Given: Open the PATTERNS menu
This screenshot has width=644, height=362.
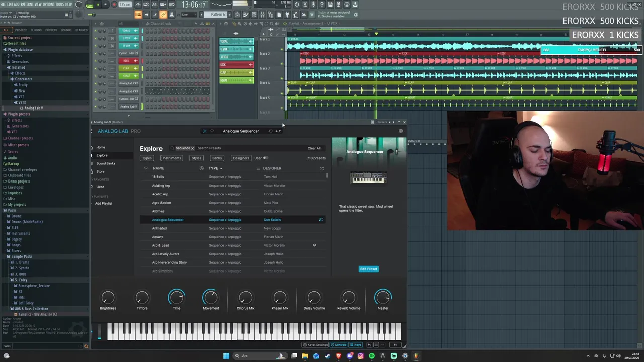Looking at the screenshot, I should point(27,4).
